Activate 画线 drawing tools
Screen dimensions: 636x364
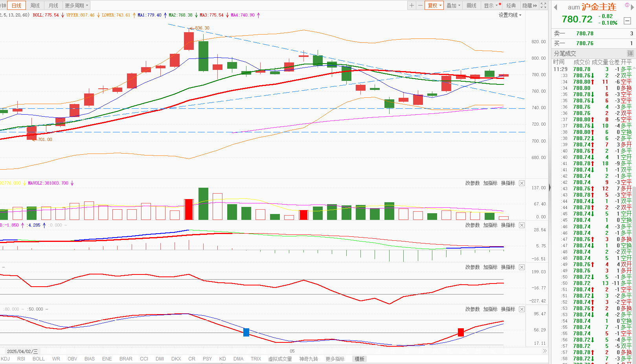pyautogui.click(x=472, y=5)
